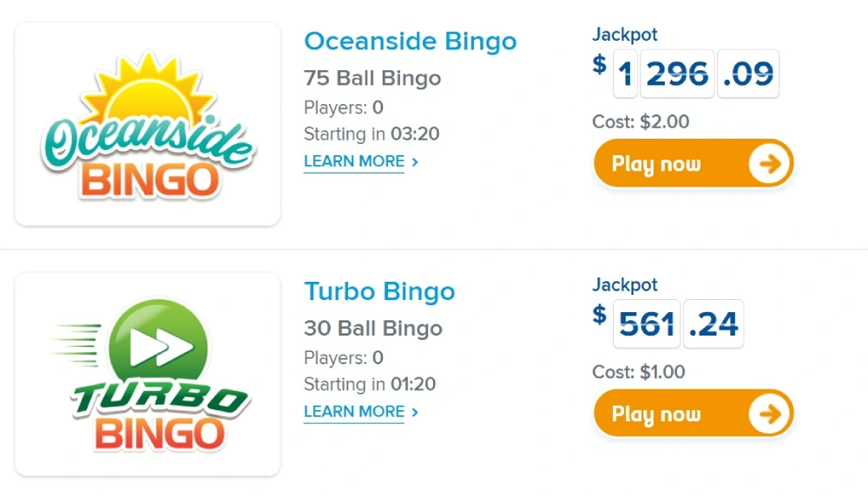This screenshot has width=868, height=496.
Task: Click the 75 Ball Bingo label
Action: tap(372, 78)
